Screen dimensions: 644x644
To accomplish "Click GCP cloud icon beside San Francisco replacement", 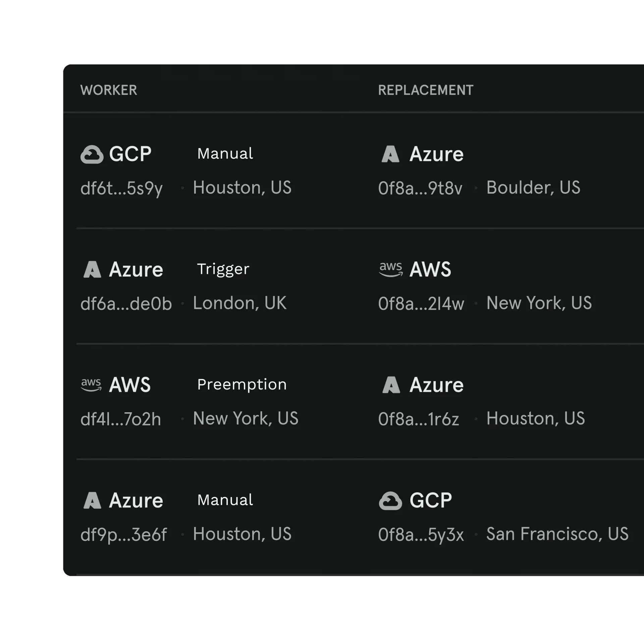I will pyautogui.click(x=390, y=501).
